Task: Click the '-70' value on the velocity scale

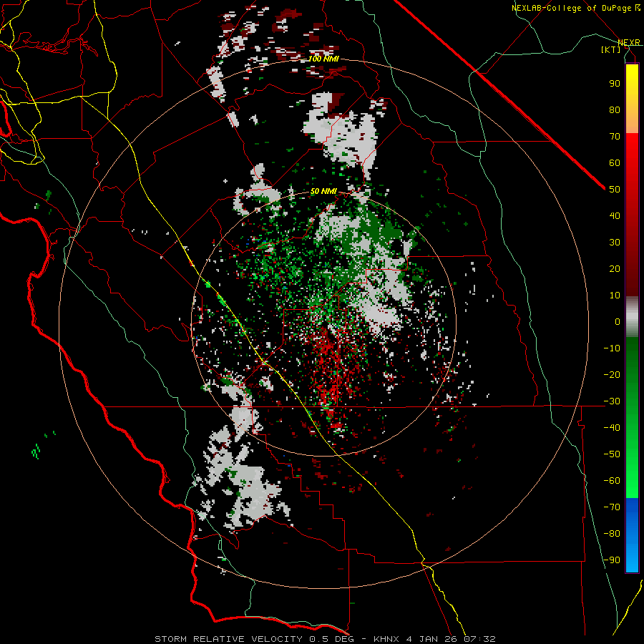Action: [612, 507]
